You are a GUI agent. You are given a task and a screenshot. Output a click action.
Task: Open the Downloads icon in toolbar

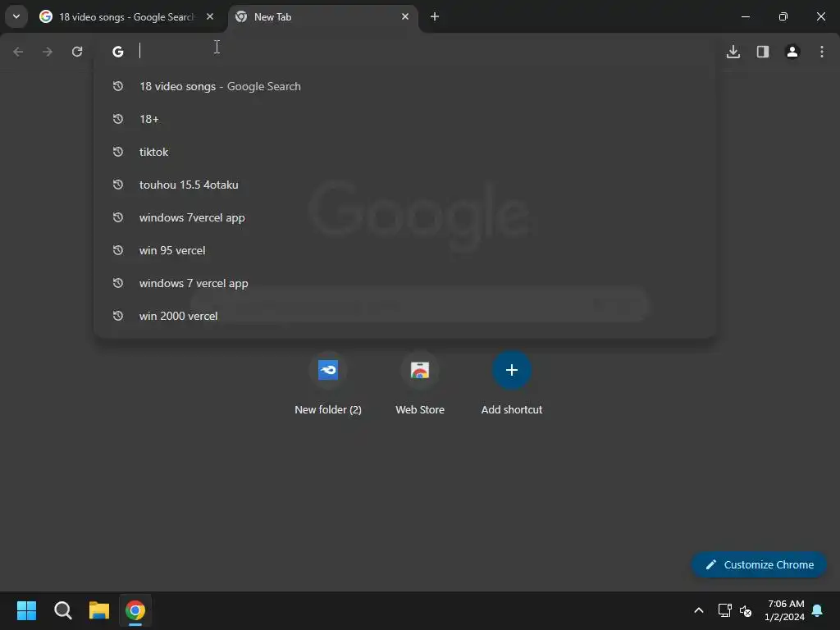pos(733,52)
